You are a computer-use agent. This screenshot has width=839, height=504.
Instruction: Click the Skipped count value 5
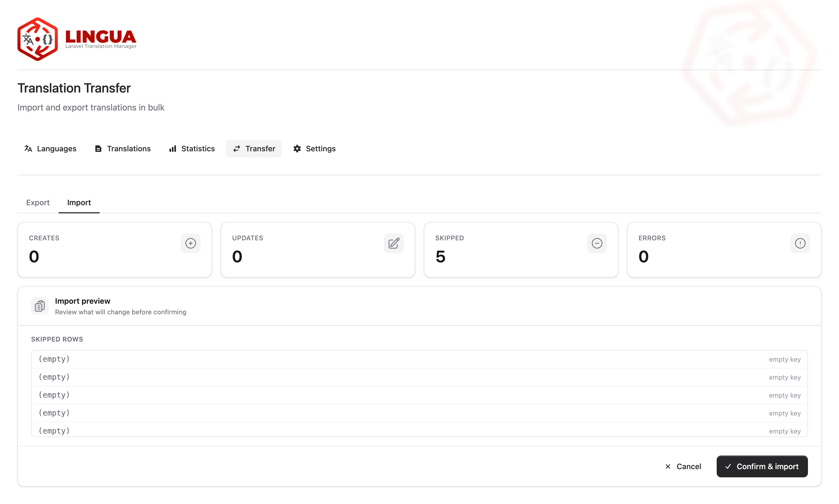[x=440, y=256]
